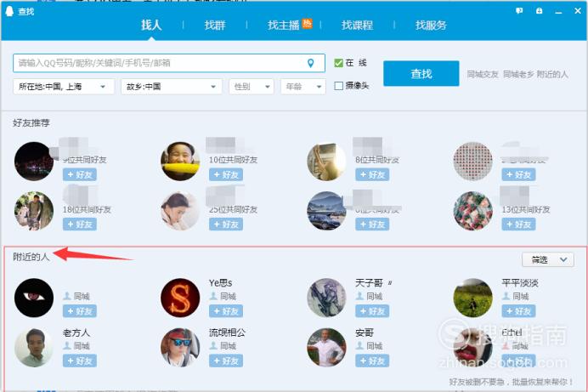The image size is (588, 392).
Task: Open the avatar with 25位共同好友
Action: [180, 211]
